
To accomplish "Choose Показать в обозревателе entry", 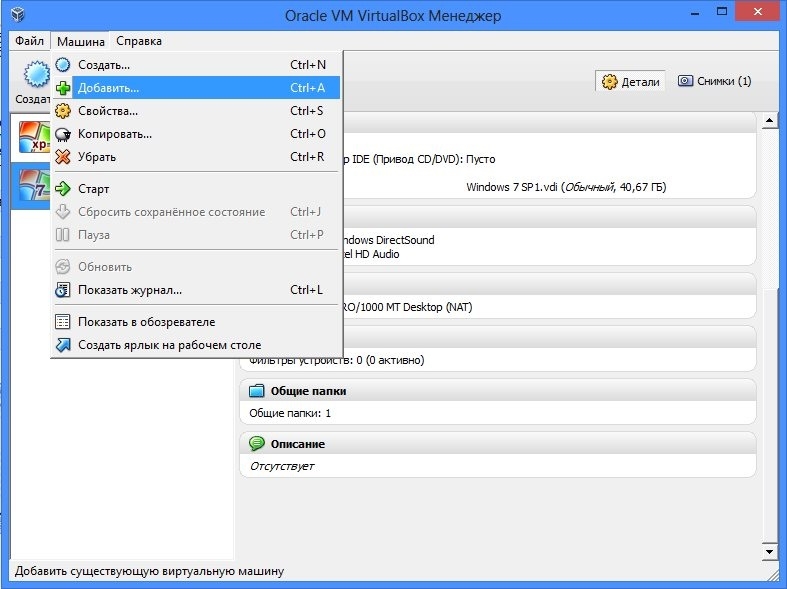I will click(197, 322).
